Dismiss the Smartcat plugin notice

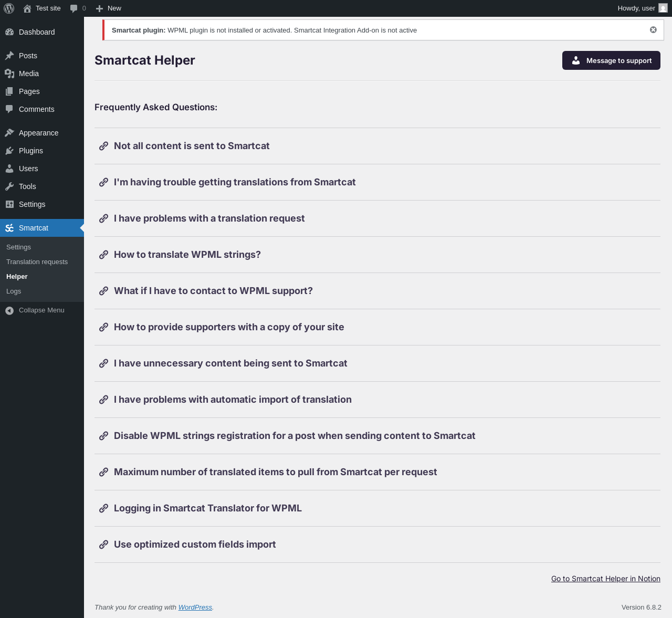653,30
